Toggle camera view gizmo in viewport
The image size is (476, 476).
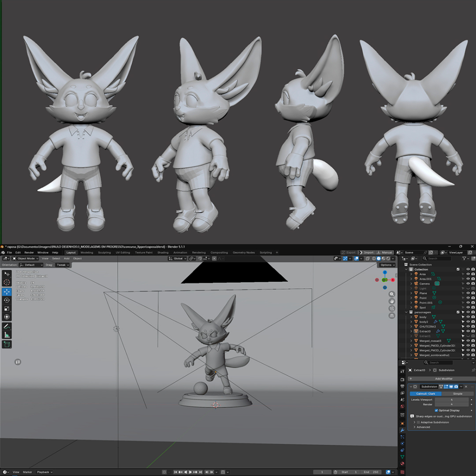click(392, 309)
